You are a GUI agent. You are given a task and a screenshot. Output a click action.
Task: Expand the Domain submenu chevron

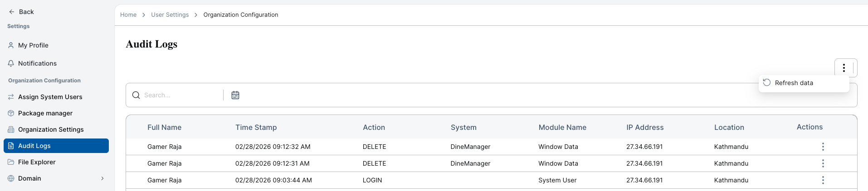tap(102, 178)
